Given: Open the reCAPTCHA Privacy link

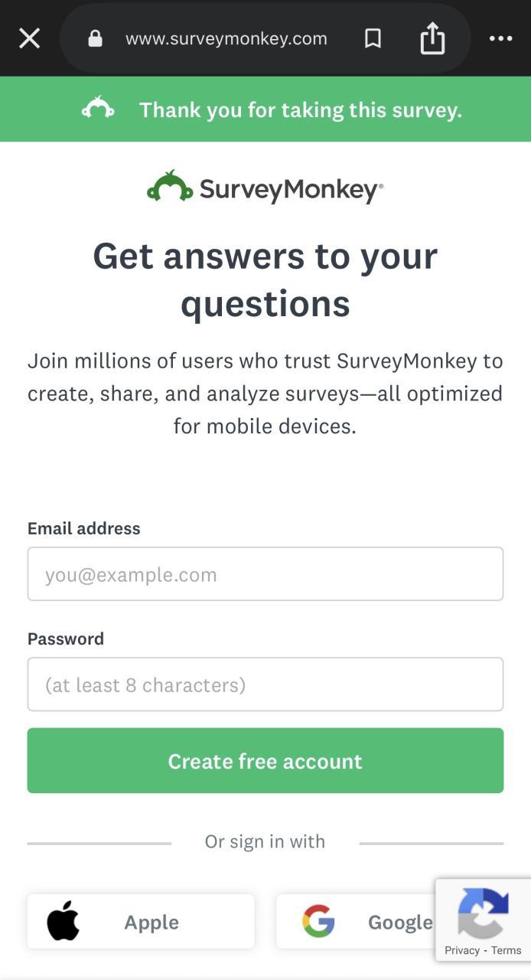Looking at the screenshot, I should click(x=462, y=950).
